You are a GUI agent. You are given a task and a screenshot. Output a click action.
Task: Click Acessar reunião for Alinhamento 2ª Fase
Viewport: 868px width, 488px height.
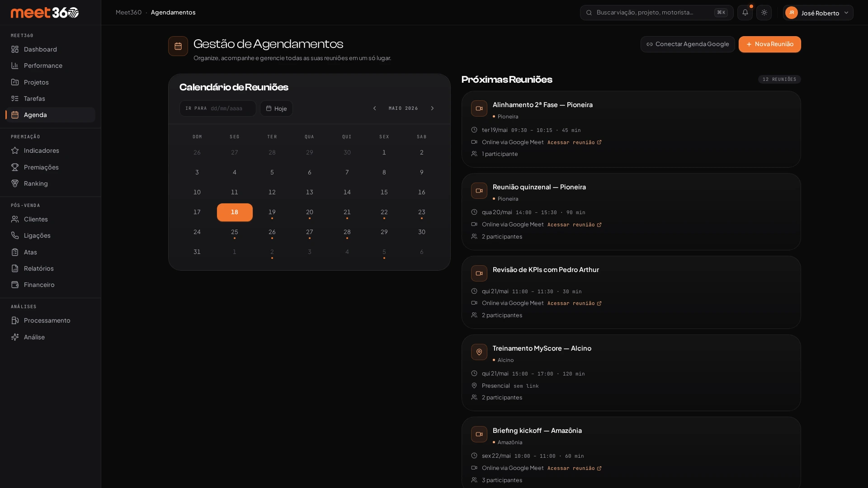pos(574,142)
